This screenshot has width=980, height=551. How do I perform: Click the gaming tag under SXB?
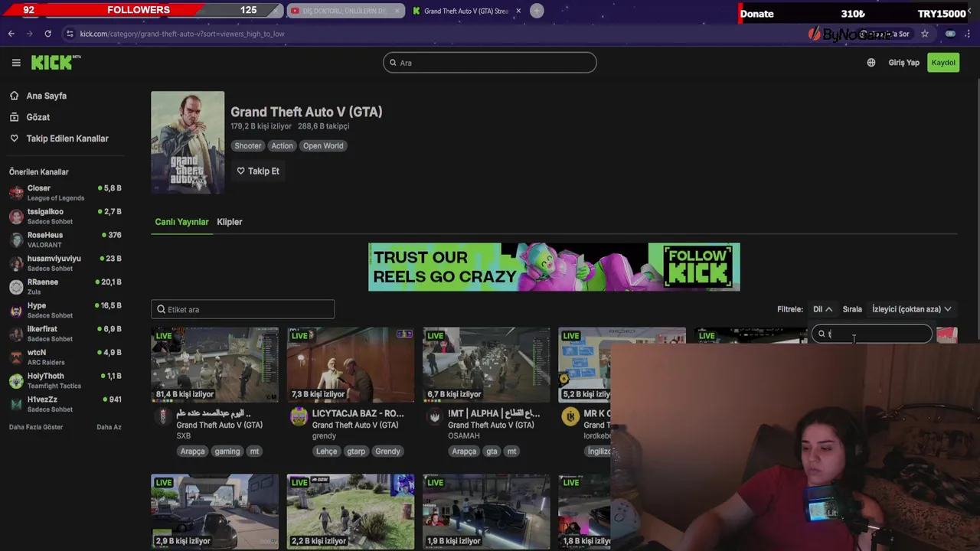click(227, 452)
